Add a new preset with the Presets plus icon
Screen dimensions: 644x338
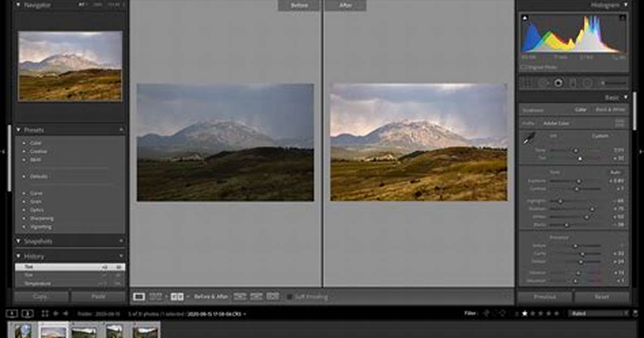click(121, 130)
